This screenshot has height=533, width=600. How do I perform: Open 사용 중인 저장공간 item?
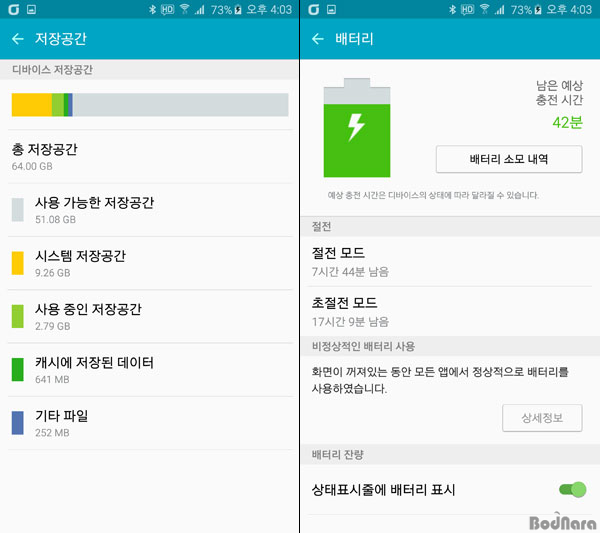[150, 316]
